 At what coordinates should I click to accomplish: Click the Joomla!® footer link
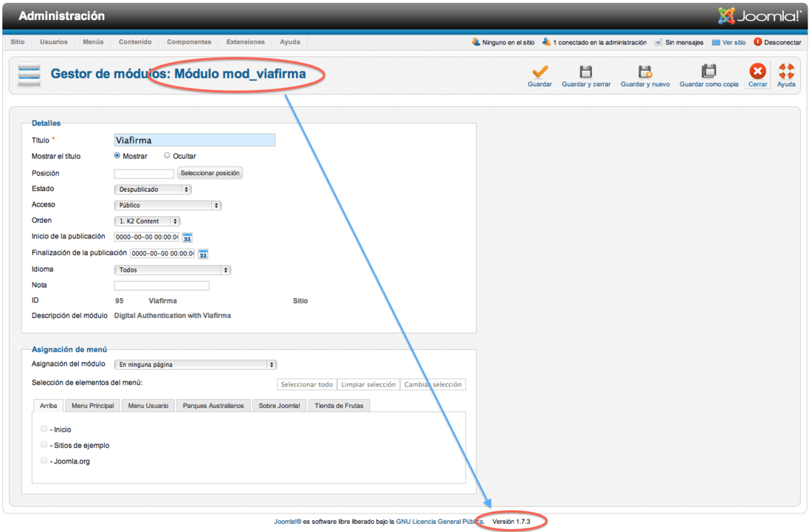[x=287, y=522]
